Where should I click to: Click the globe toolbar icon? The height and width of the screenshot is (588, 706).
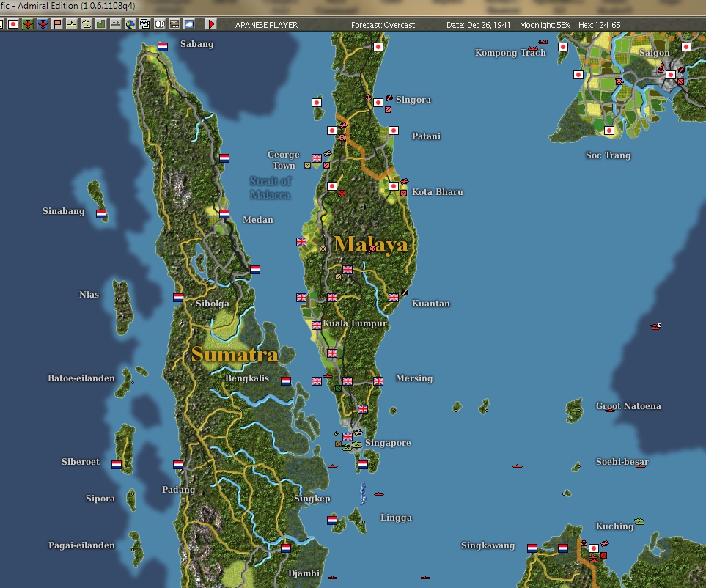(130, 24)
